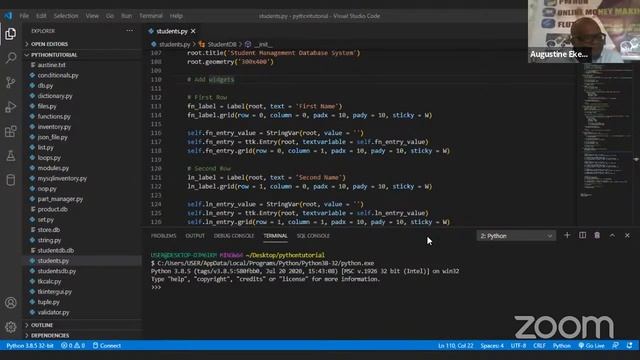Open the Explorer view in activity bar
The width and height of the screenshot is (640, 360).
(x=11, y=33)
